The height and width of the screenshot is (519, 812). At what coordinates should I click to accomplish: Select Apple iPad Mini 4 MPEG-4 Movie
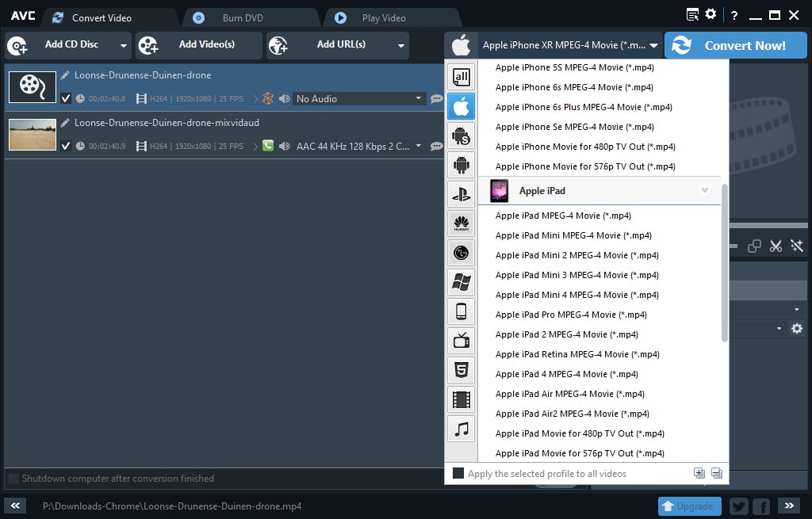[x=577, y=295]
